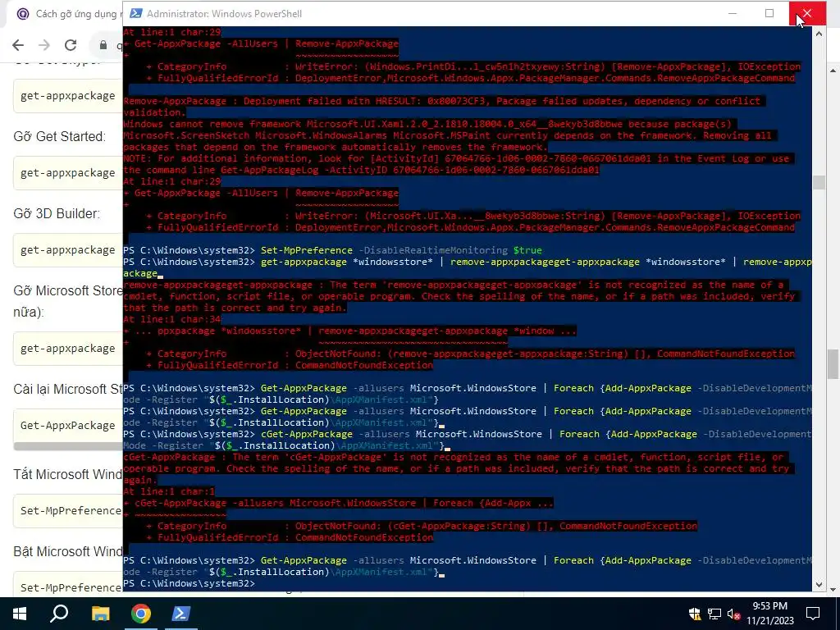Click the 'Tắt Microsoft Wind' heading

(68, 475)
